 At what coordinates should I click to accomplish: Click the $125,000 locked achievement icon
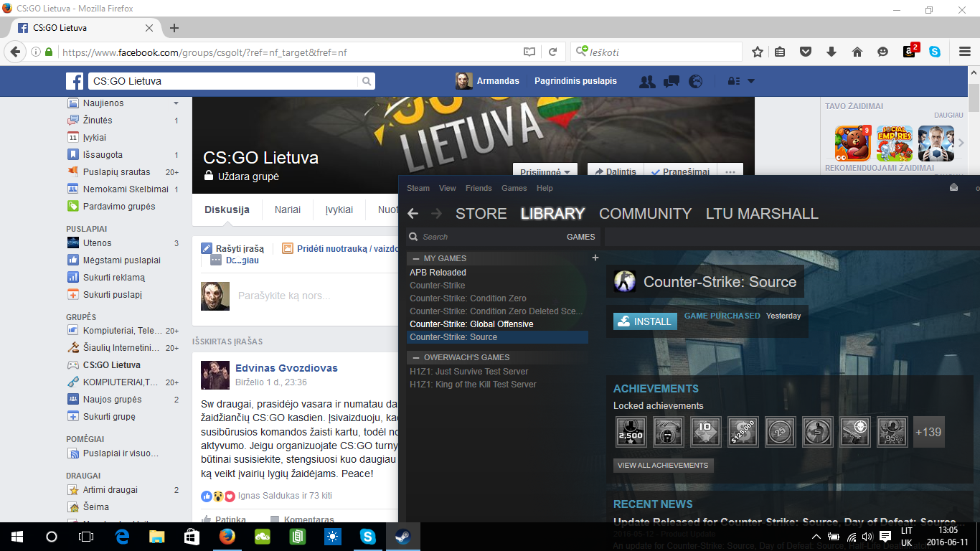743,432
